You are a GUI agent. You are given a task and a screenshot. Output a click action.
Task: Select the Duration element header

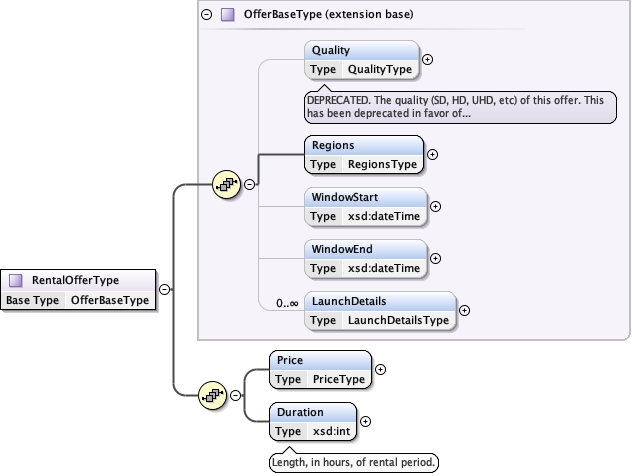[313, 412]
